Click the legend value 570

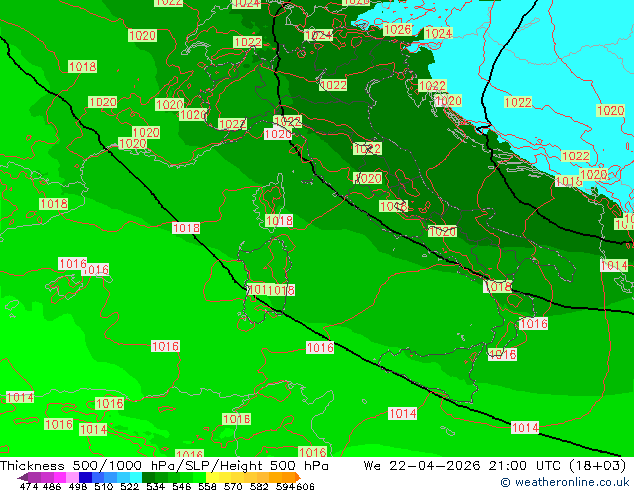[x=233, y=486]
